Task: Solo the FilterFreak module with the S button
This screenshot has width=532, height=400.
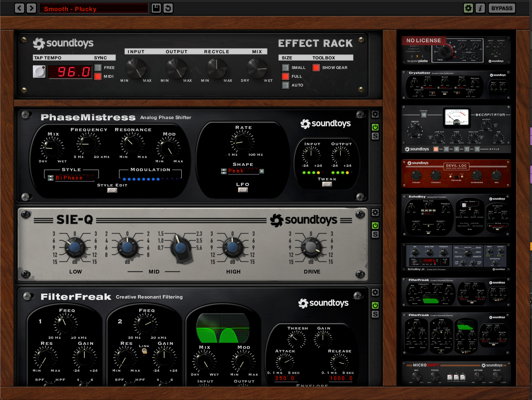Action: (375, 314)
